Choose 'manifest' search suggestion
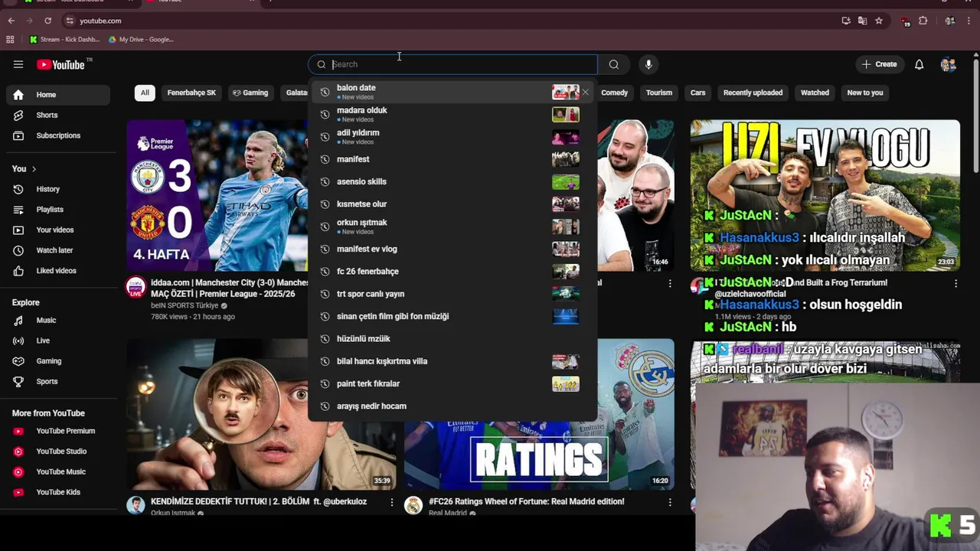Image resolution: width=980 pixels, height=551 pixels. pyautogui.click(x=452, y=159)
